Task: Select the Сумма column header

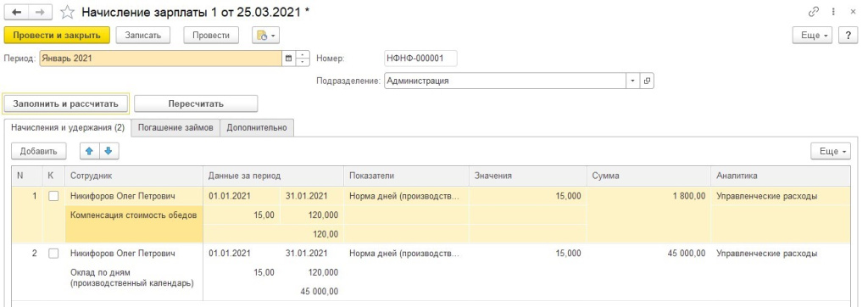Action: click(x=648, y=176)
